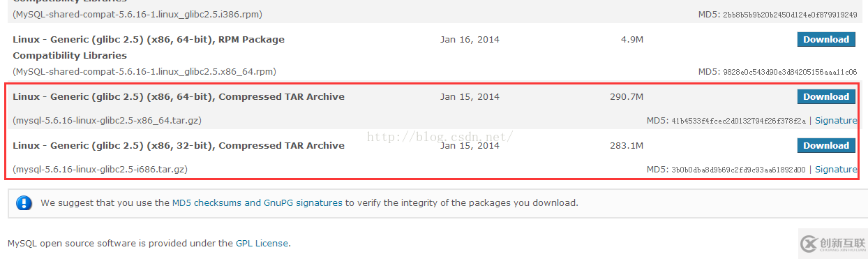Click the 283.1M file size value
Screen dimensions: 868x259
[x=627, y=146]
